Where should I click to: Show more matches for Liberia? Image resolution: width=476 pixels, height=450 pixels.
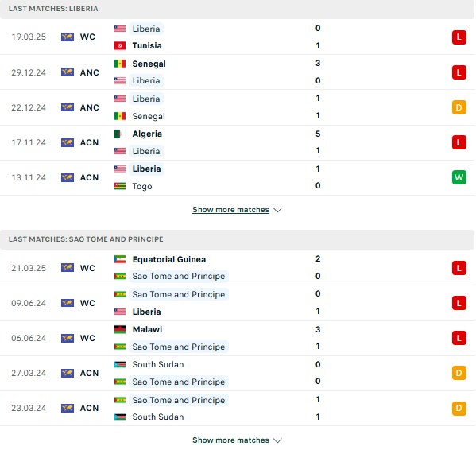(x=230, y=210)
